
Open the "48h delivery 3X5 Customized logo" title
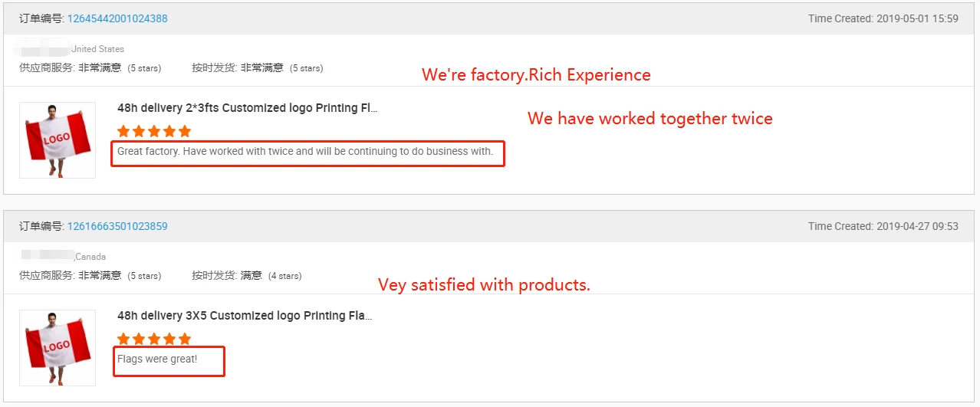[245, 316]
